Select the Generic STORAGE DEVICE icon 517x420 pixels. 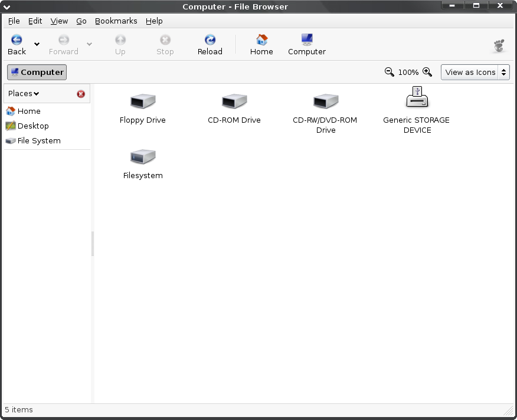pyautogui.click(x=417, y=97)
